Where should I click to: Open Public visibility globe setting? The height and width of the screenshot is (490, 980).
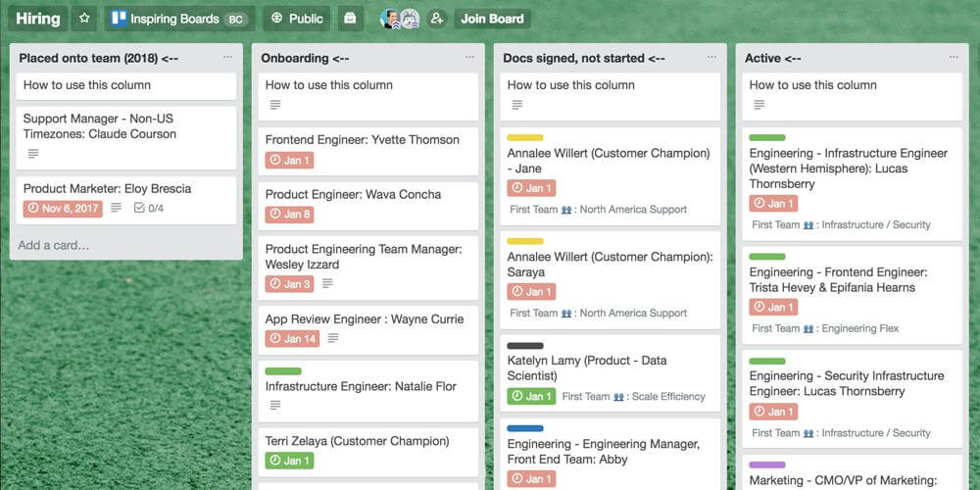click(296, 19)
